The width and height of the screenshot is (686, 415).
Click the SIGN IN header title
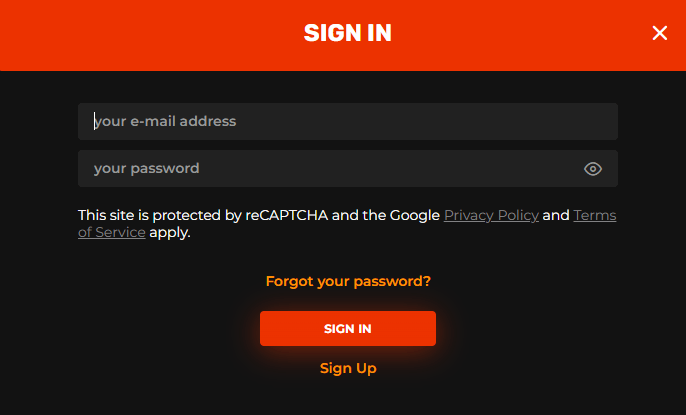(348, 33)
